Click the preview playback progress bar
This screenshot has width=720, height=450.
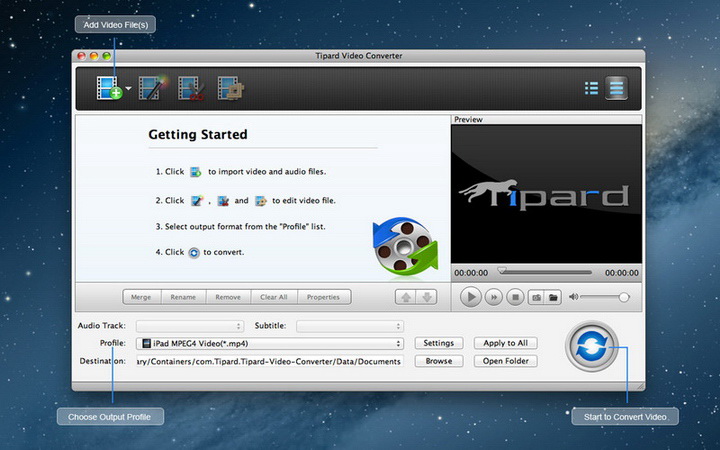546,272
